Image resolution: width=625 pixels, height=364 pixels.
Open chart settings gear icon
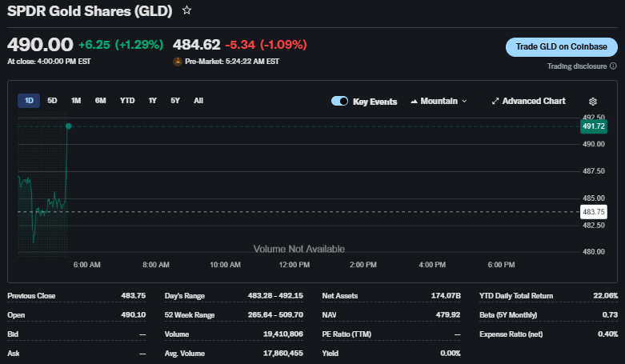point(593,102)
